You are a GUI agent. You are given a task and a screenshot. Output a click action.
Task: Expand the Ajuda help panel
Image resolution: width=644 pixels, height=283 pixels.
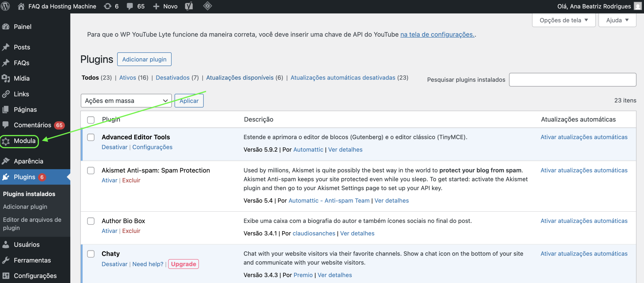coord(617,20)
